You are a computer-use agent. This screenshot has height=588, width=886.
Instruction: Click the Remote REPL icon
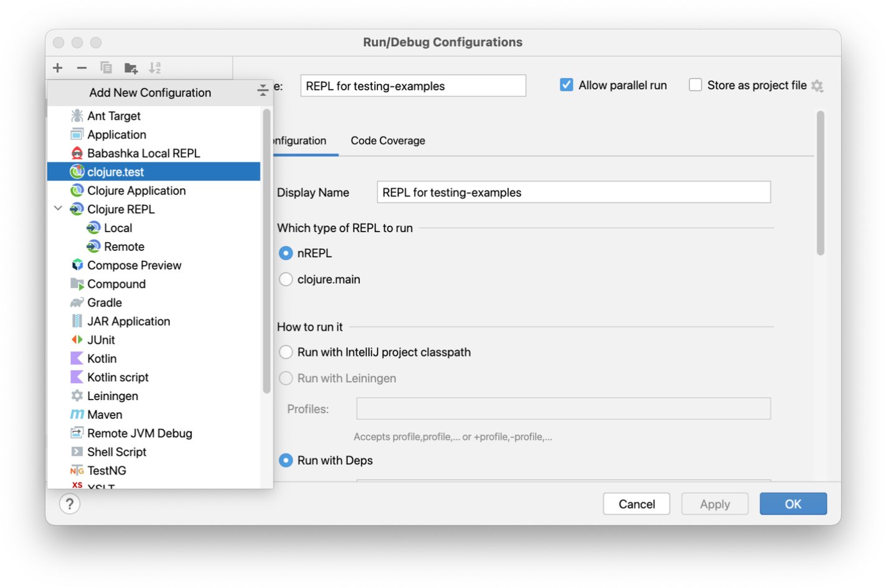(93, 246)
